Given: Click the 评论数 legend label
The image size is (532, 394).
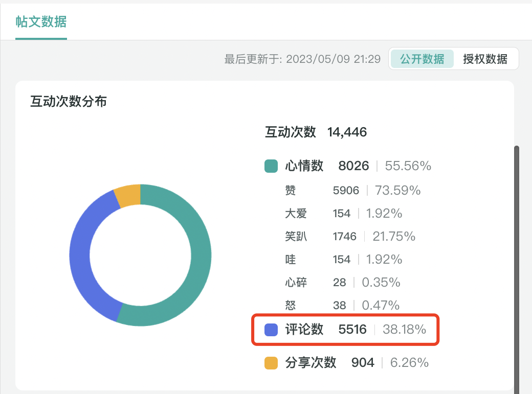Looking at the screenshot, I should [x=304, y=330].
